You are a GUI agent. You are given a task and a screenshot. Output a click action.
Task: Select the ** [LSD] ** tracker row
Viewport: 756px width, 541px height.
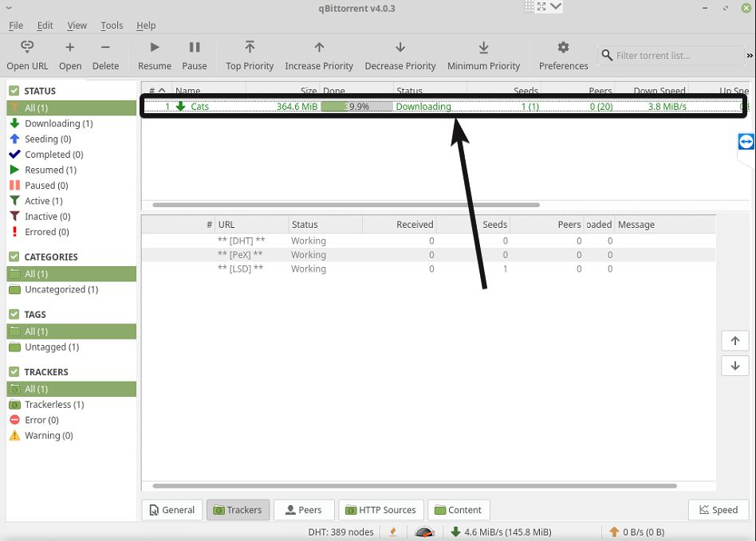(428, 269)
